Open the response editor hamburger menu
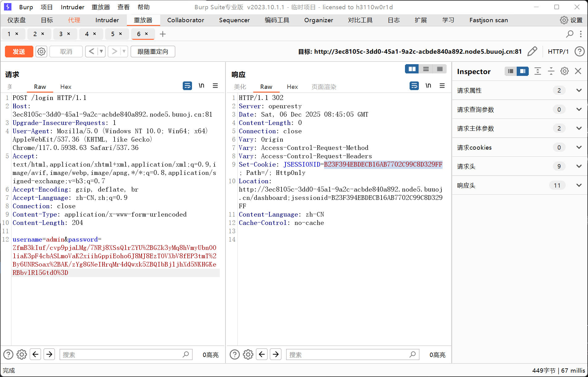Screen dimensions: 588x377 (x=442, y=85)
